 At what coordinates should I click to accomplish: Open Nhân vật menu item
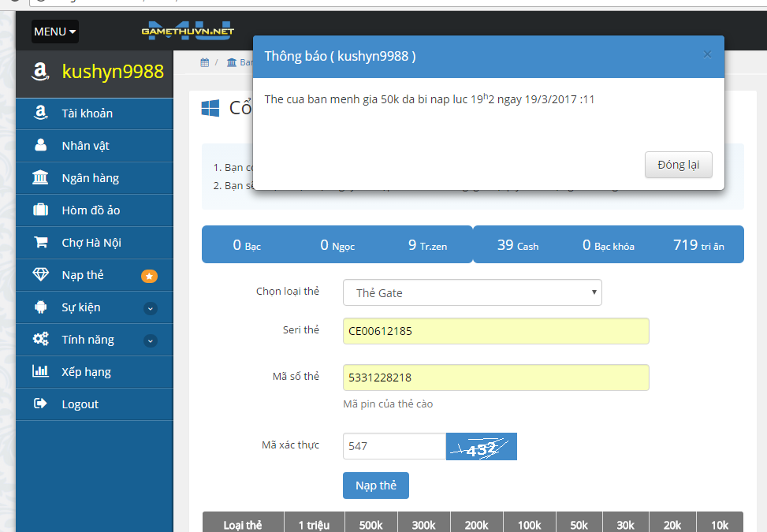(95, 146)
